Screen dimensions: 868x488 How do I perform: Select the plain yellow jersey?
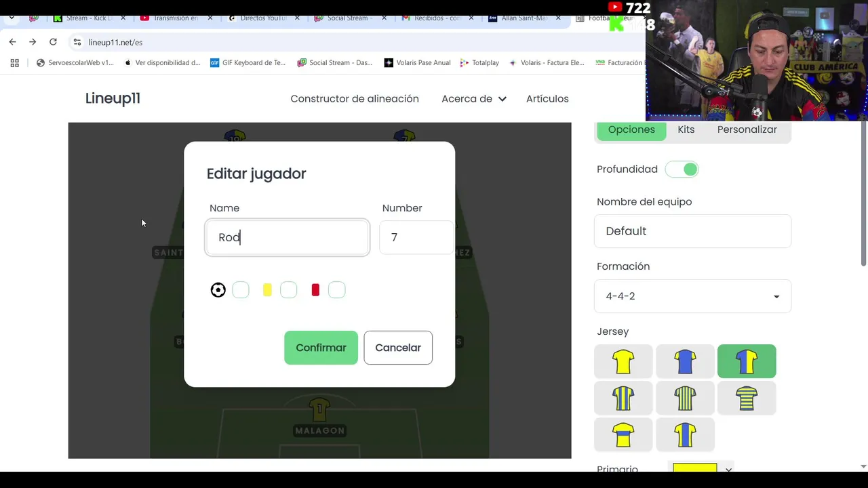click(x=623, y=361)
